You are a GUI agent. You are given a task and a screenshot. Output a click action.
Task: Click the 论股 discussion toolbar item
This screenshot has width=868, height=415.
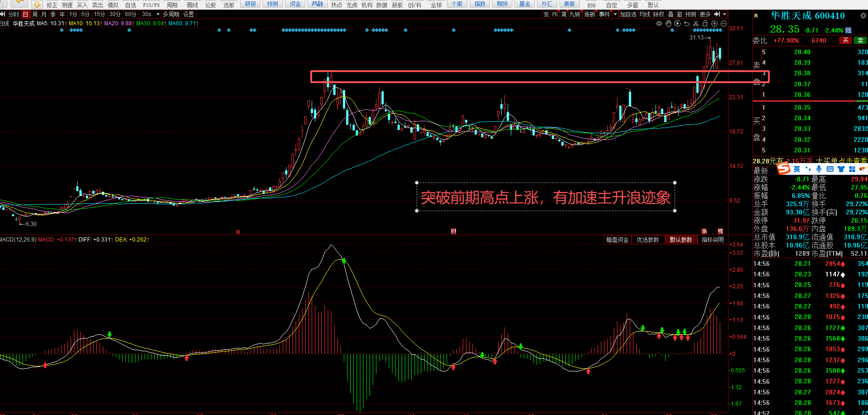tap(211, 5)
